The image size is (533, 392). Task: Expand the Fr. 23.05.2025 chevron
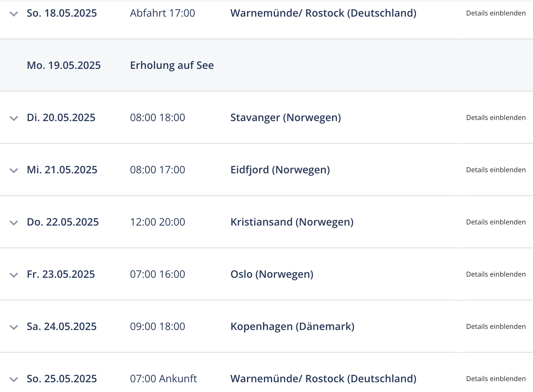click(x=14, y=275)
